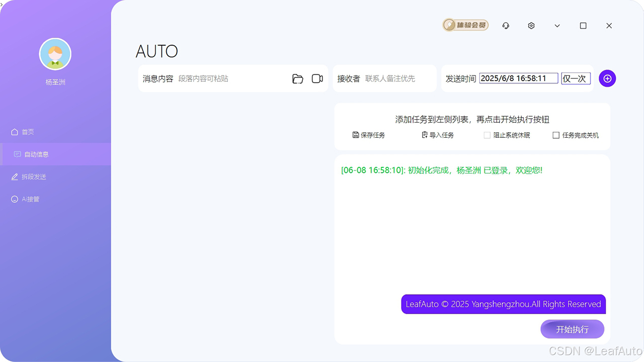Click the 开始执行 execute button

tap(572, 329)
